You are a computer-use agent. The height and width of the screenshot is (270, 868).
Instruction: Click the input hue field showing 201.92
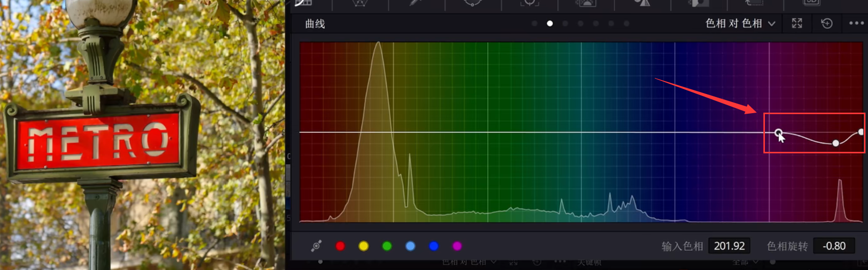click(729, 246)
